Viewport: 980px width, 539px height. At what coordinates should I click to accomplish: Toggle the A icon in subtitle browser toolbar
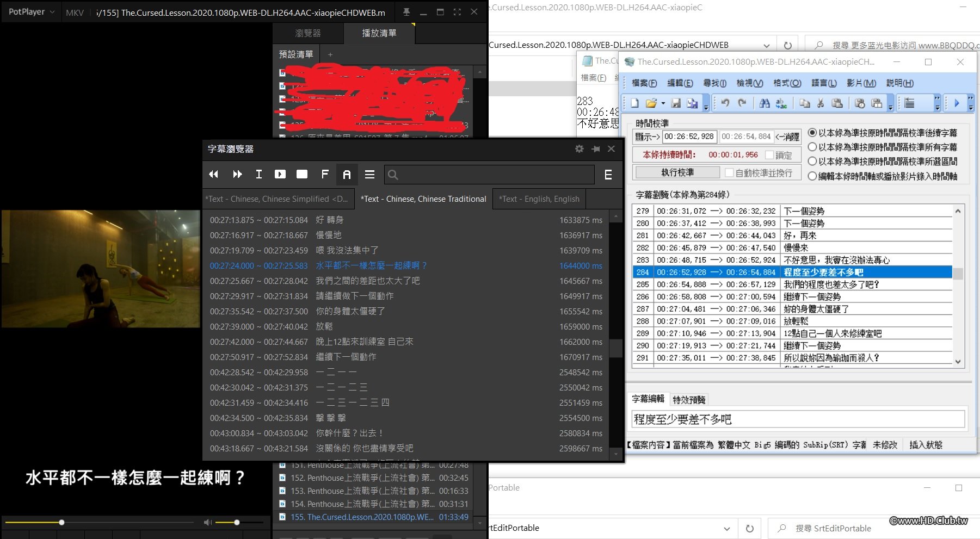[347, 175]
